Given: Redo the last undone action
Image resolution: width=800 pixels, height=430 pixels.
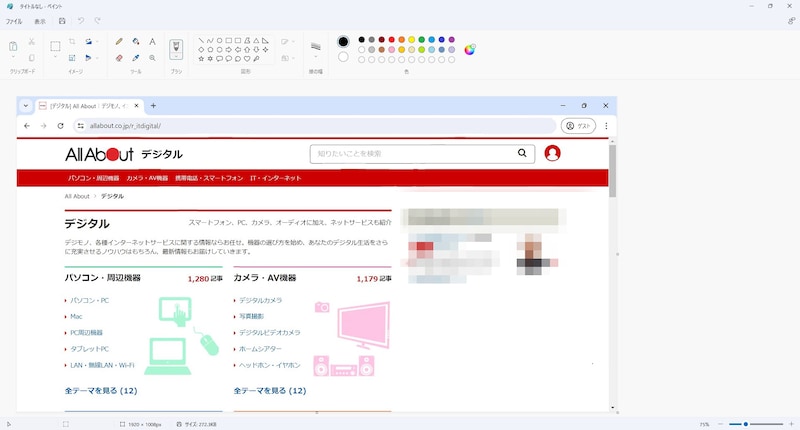Looking at the screenshot, I should click(x=97, y=21).
